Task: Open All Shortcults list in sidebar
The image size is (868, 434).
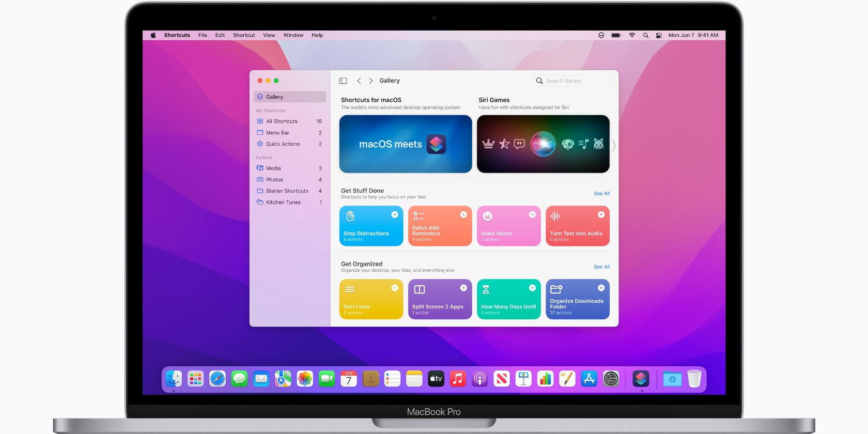Action: [290, 121]
